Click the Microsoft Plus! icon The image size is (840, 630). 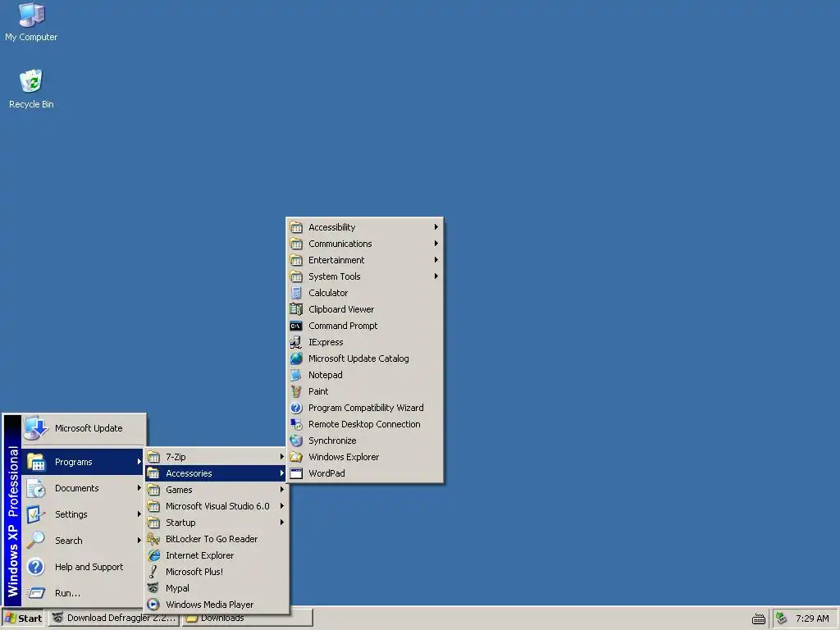point(153,572)
